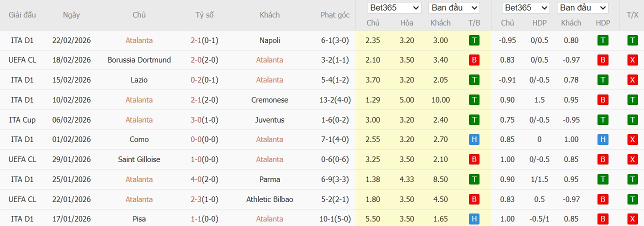
Task: Open Atalanta link in the Napoli match row
Action: pyautogui.click(x=139, y=40)
